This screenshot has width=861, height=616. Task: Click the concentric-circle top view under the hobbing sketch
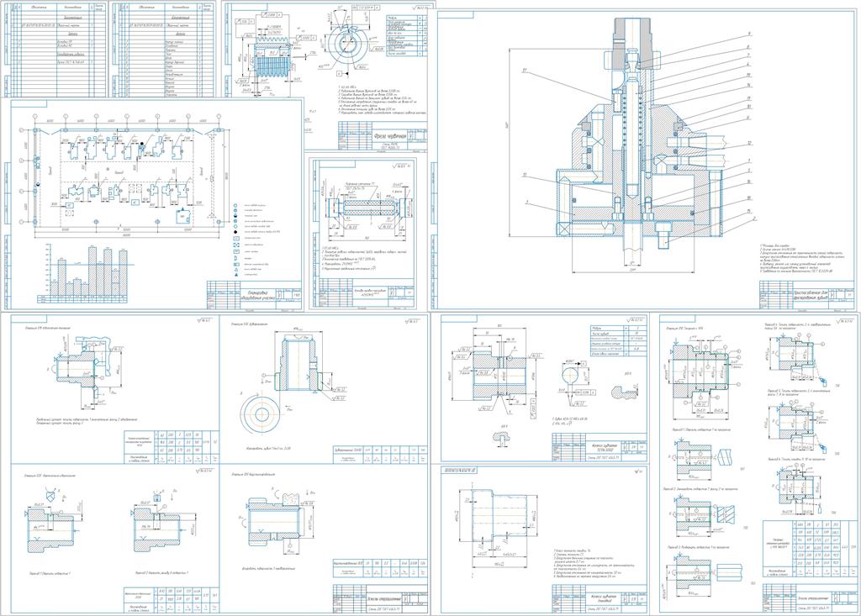261,413
